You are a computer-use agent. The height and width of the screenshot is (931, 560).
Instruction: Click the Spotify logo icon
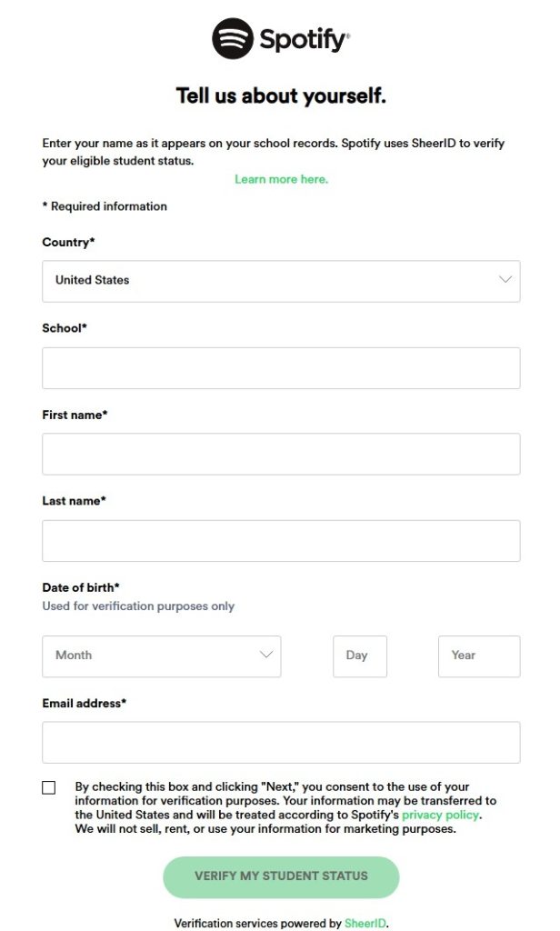tap(232, 39)
